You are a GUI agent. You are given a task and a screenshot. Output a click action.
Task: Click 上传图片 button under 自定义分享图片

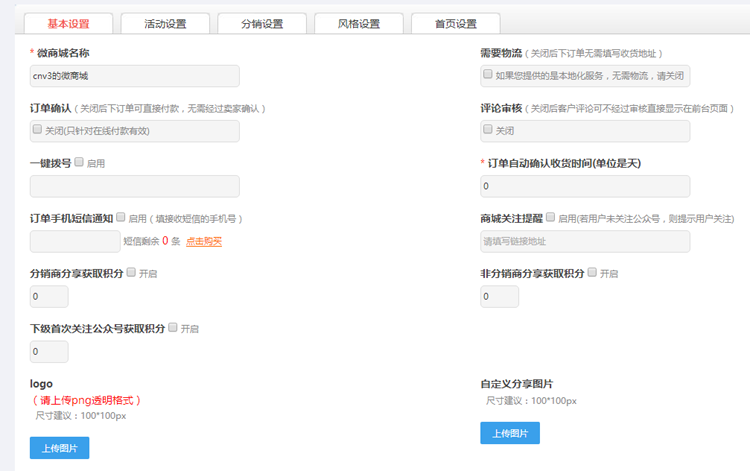(x=510, y=433)
